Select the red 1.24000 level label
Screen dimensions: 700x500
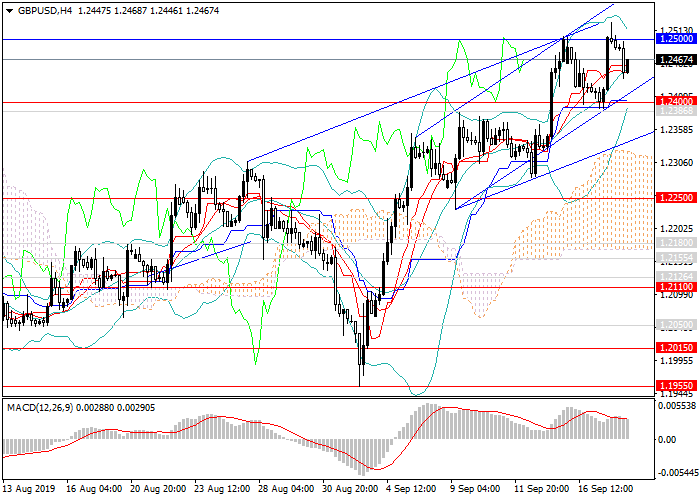point(676,102)
